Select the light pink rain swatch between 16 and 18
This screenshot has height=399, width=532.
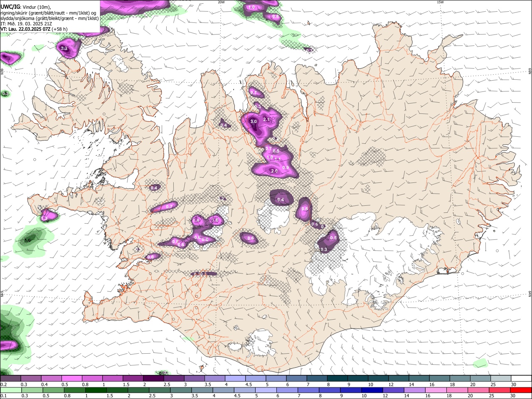tap(436, 390)
